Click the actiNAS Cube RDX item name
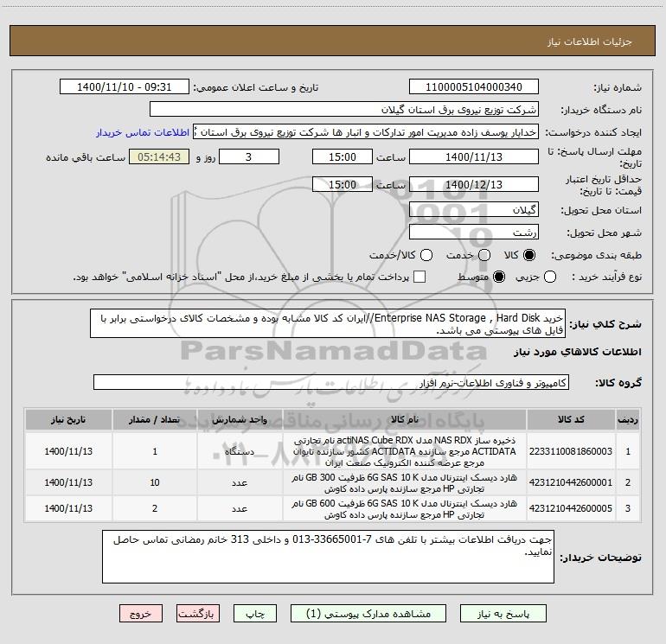 pos(405,451)
